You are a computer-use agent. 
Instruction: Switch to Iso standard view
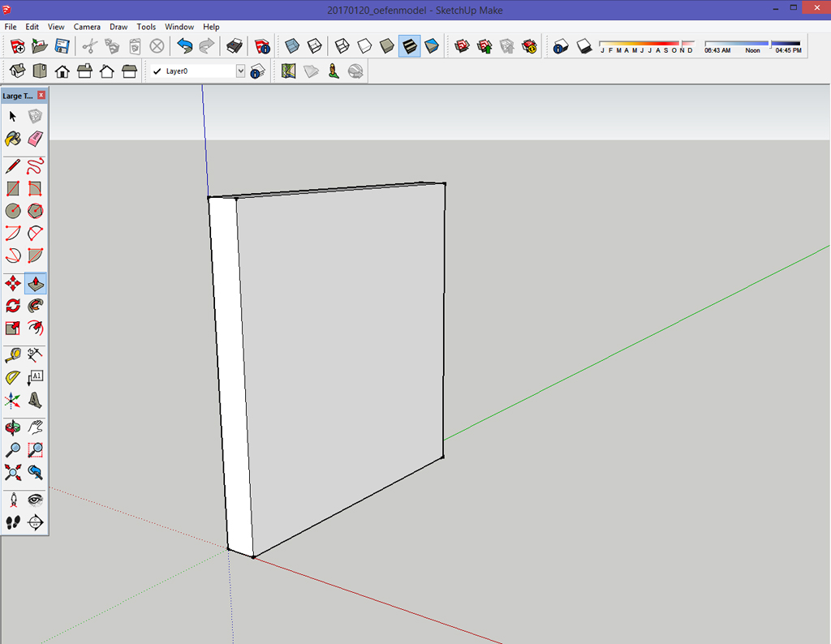click(x=17, y=71)
